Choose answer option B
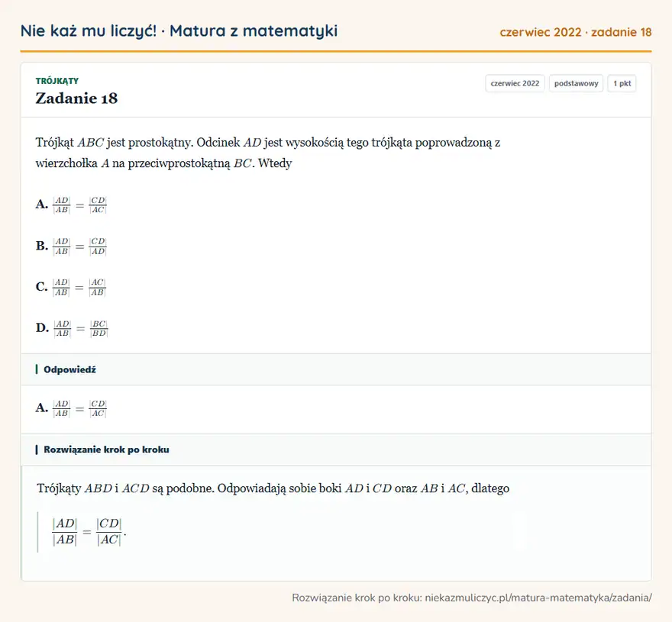Viewport: 672px width, 622px height. click(71, 247)
